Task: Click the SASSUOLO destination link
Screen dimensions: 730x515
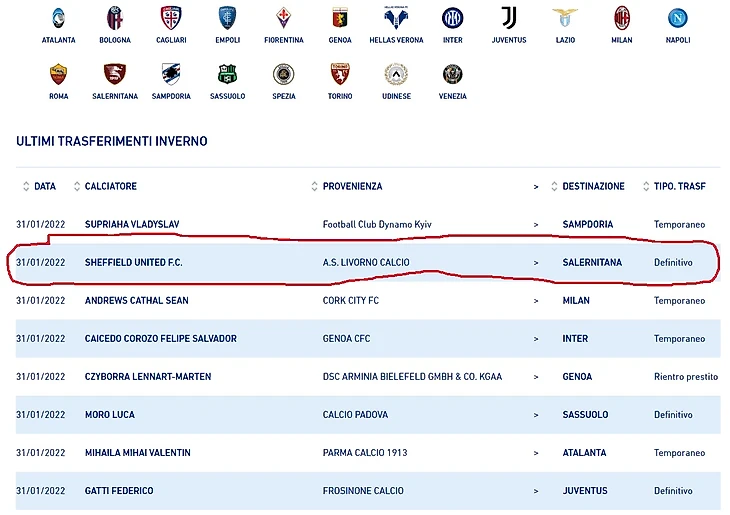Action: [x=585, y=415]
